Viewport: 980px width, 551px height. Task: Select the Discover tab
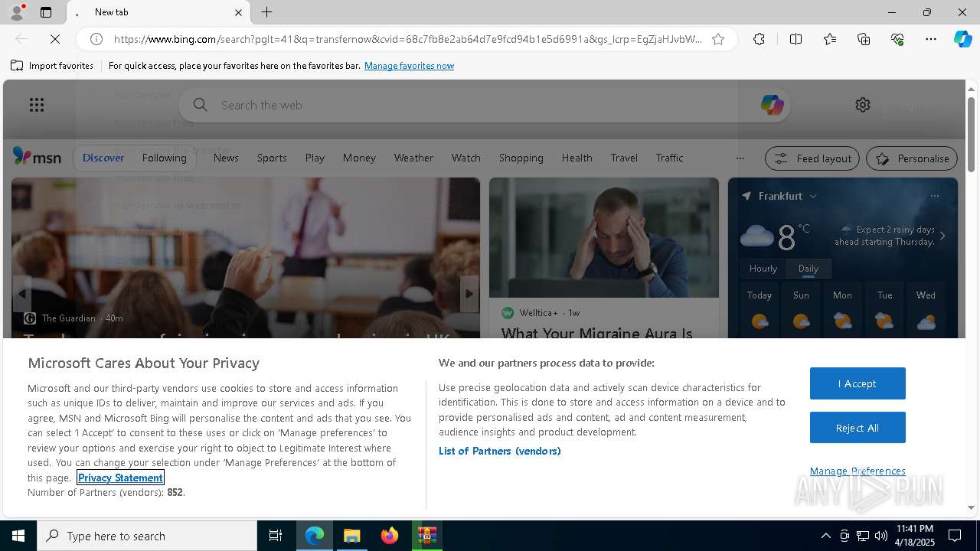103,158
